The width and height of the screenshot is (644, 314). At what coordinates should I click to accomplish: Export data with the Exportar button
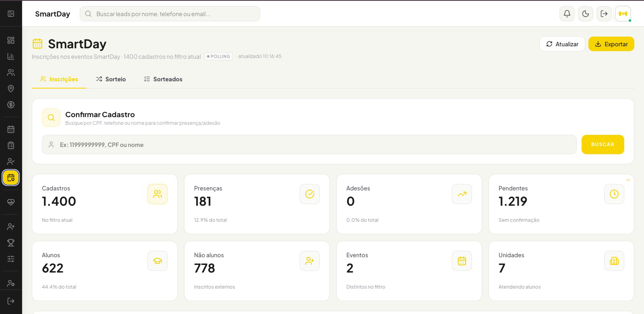(611, 44)
